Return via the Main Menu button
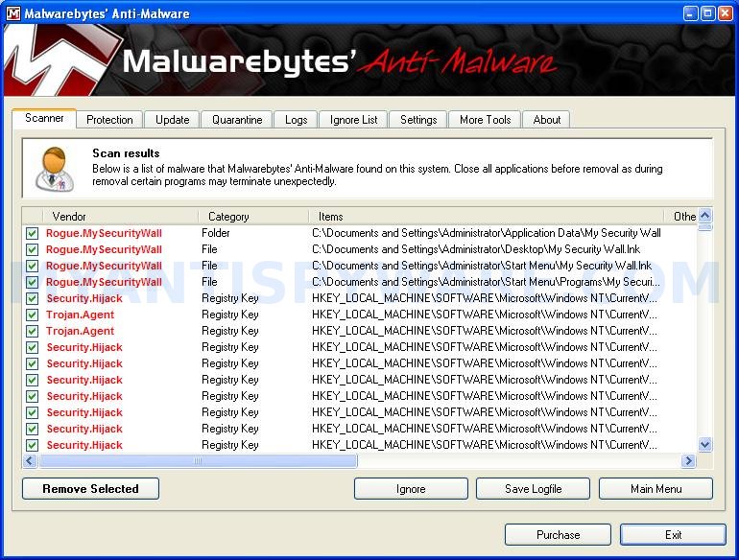This screenshot has width=739, height=560. (x=656, y=489)
